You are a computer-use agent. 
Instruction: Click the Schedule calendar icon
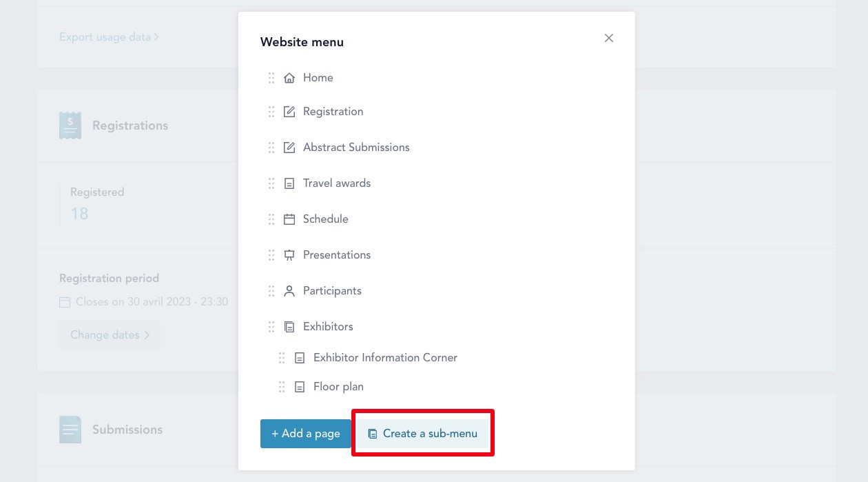point(289,219)
